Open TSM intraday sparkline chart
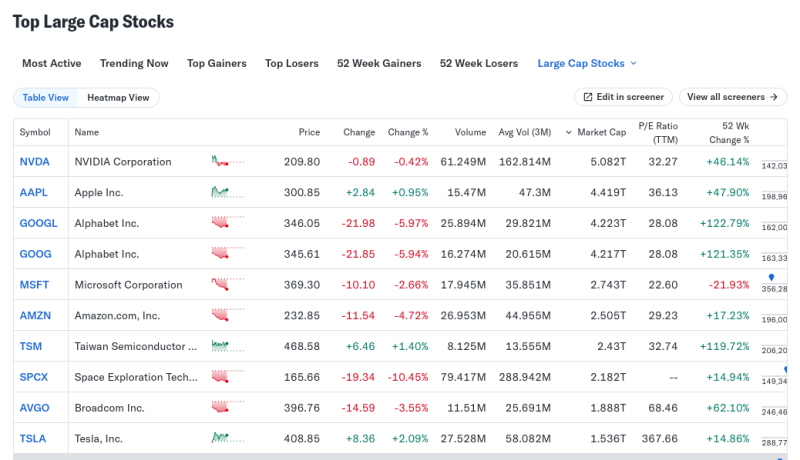The width and height of the screenshot is (800, 460). pyautogui.click(x=228, y=346)
